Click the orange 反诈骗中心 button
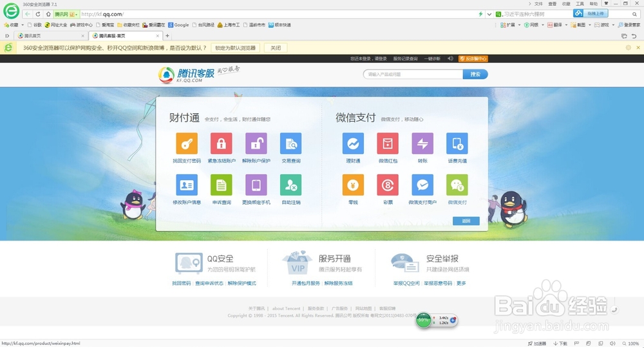This screenshot has height=348, width=644. pyautogui.click(x=473, y=59)
